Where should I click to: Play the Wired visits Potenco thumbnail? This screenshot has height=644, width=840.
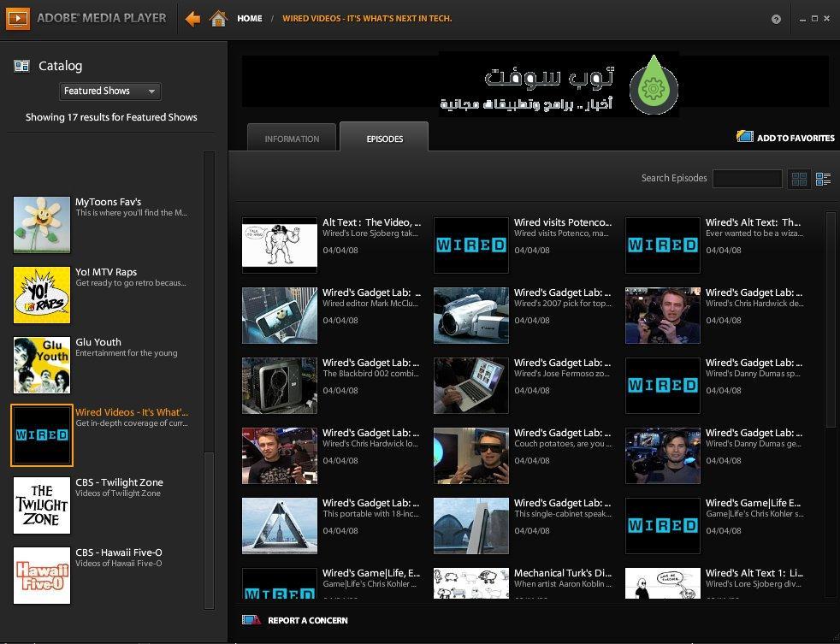point(470,245)
